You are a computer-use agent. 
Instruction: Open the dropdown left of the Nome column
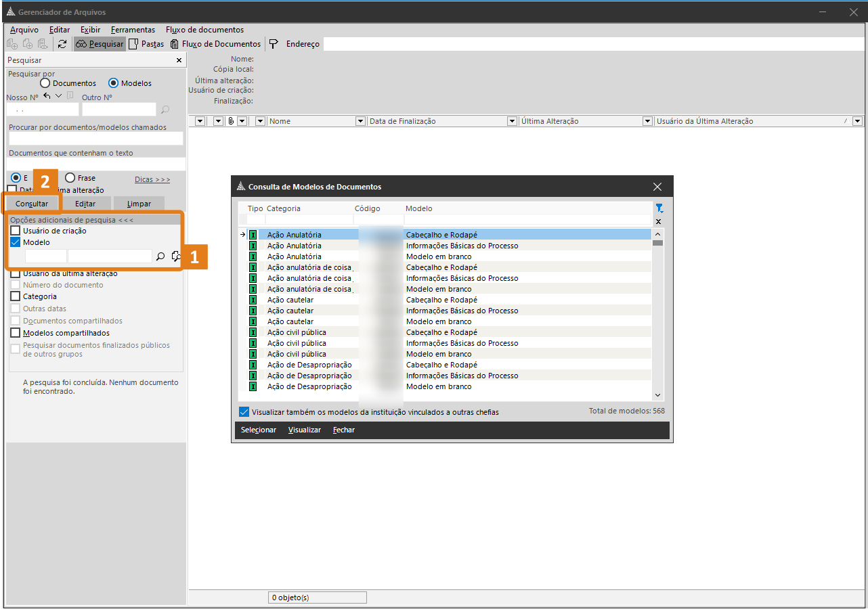click(260, 121)
